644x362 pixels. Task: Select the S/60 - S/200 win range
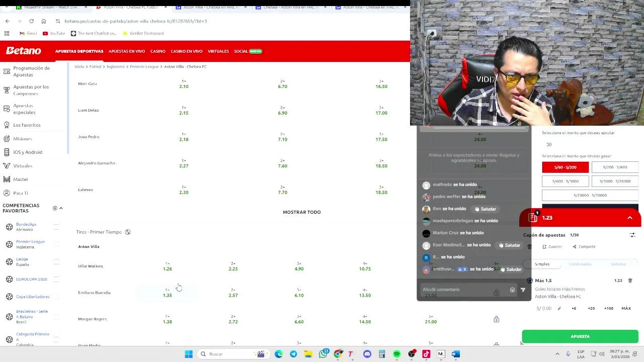[x=565, y=167]
